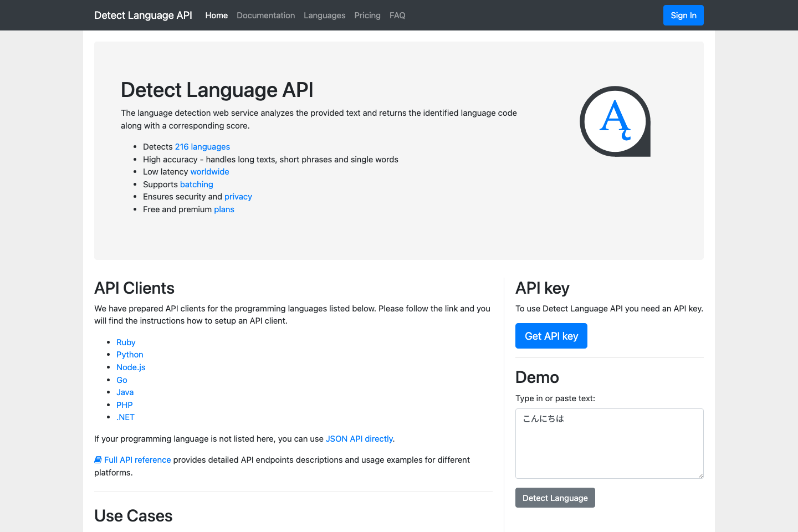The width and height of the screenshot is (798, 532).
Task: Open the 216 languages link
Action: pos(202,146)
